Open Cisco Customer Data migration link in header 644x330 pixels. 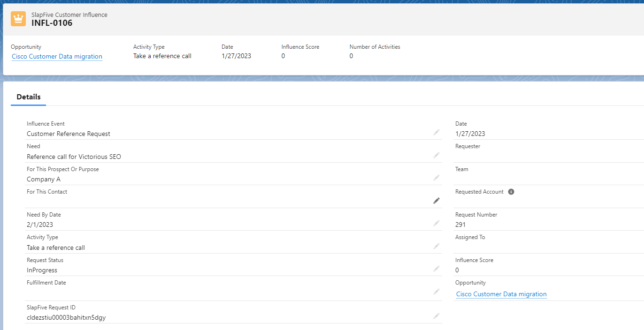57,57
